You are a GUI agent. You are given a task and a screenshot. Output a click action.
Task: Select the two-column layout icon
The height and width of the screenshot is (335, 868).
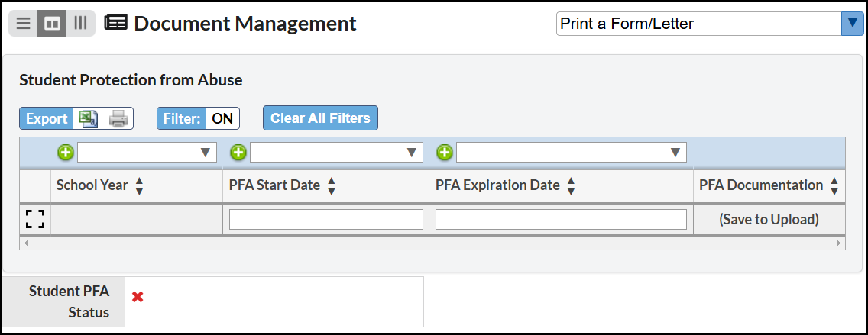[x=52, y=23]
